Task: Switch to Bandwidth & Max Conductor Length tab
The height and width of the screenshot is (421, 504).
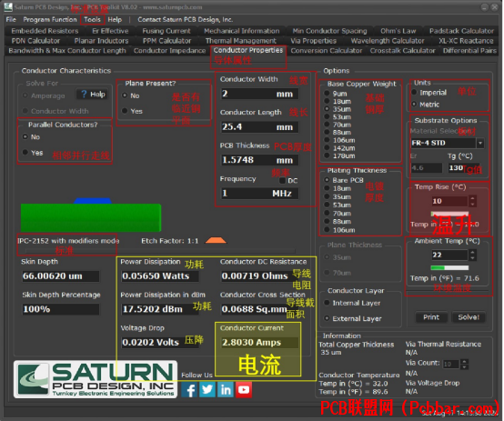Action: coord(67,51)
